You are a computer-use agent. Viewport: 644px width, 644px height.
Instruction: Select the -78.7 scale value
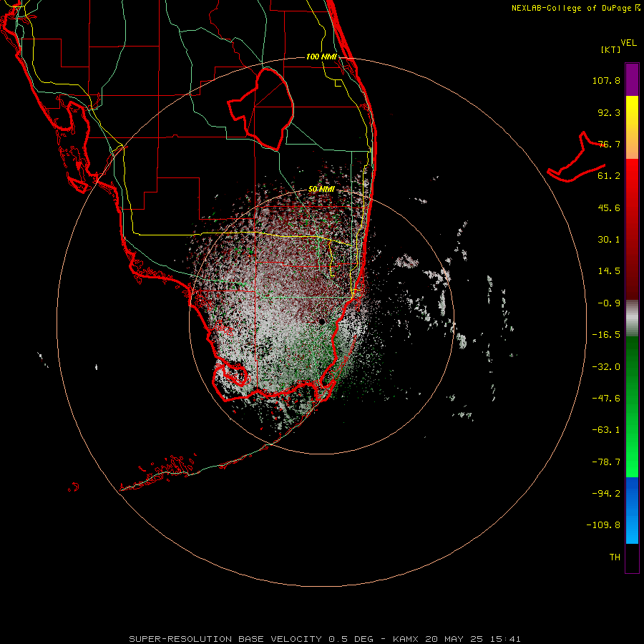[606, 462]
